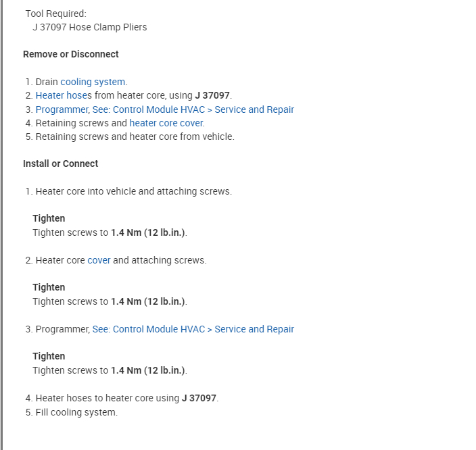
Task: Click Tighten heading below Programmer install step
Action: pyautogui.click(x=49, y=356)
